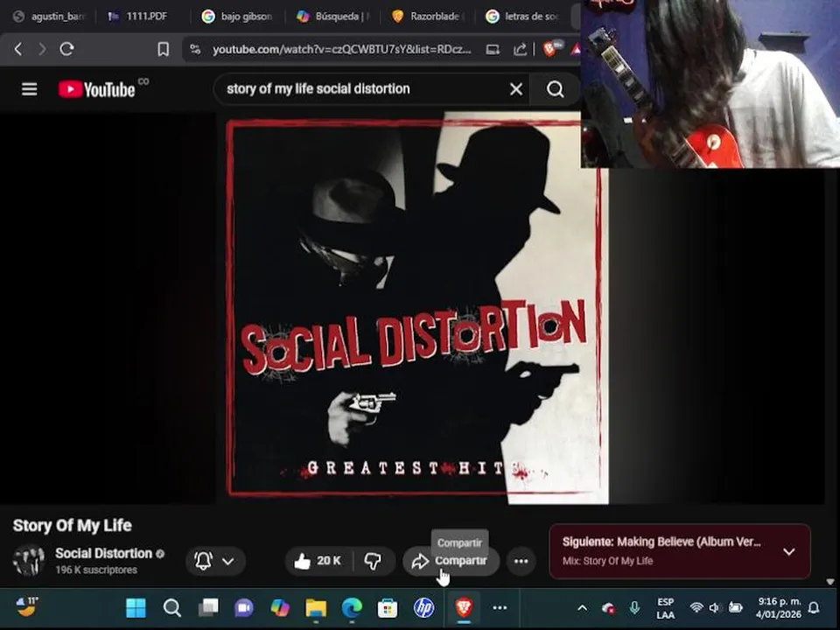Screen dimensions: 840x630
Task: Open site settings icon in address bar
Action: [195, 49]
